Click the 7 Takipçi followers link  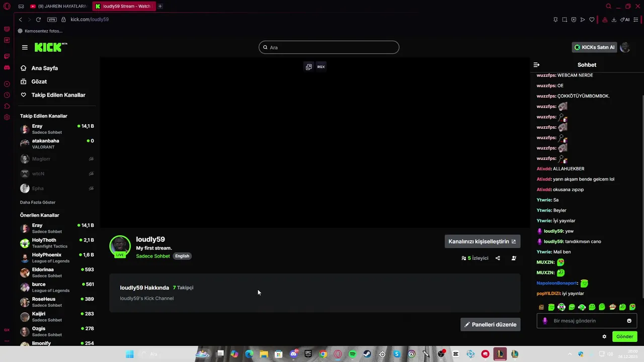[x=183, y=288]
